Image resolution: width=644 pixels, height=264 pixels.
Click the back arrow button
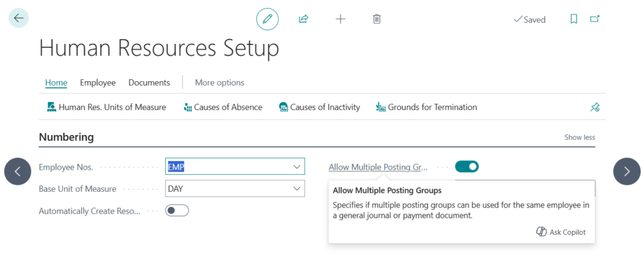click(x=18, y=18)
